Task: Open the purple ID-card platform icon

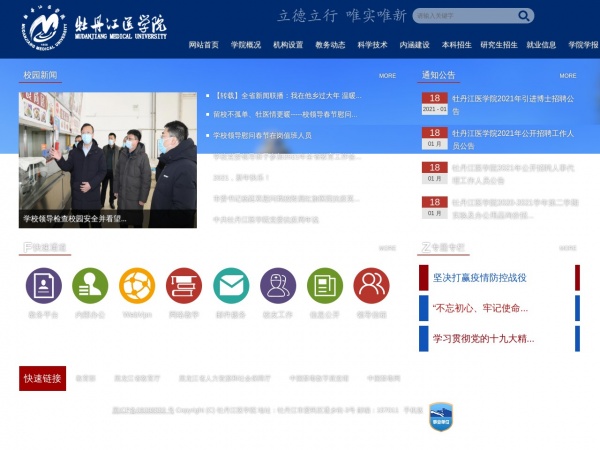Action: pos(43,286)
